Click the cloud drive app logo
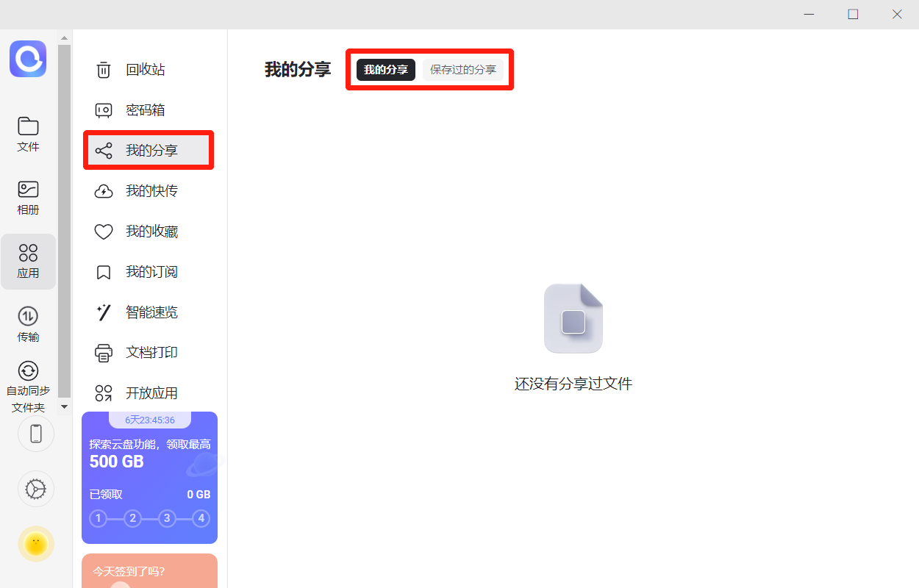This screenshot has height=588, width=919. 28,59
